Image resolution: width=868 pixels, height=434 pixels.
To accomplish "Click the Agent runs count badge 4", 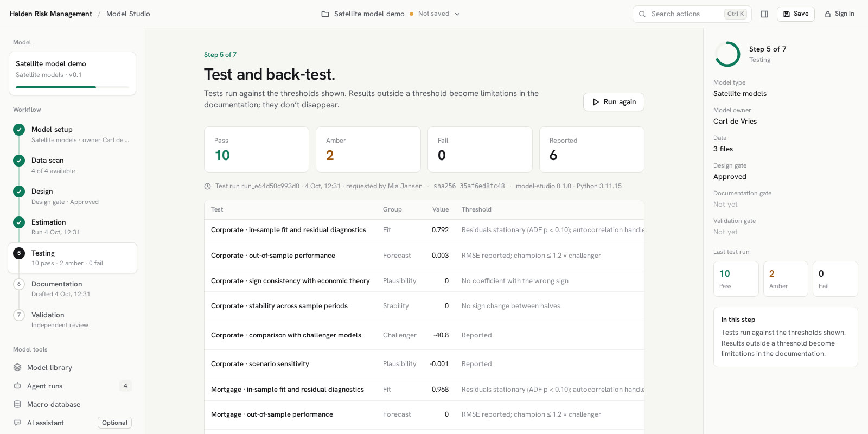I will (125, 386).
